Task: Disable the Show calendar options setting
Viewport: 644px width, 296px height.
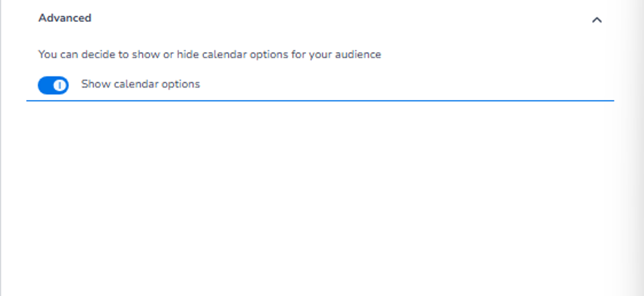Action: tap(53, 85)
